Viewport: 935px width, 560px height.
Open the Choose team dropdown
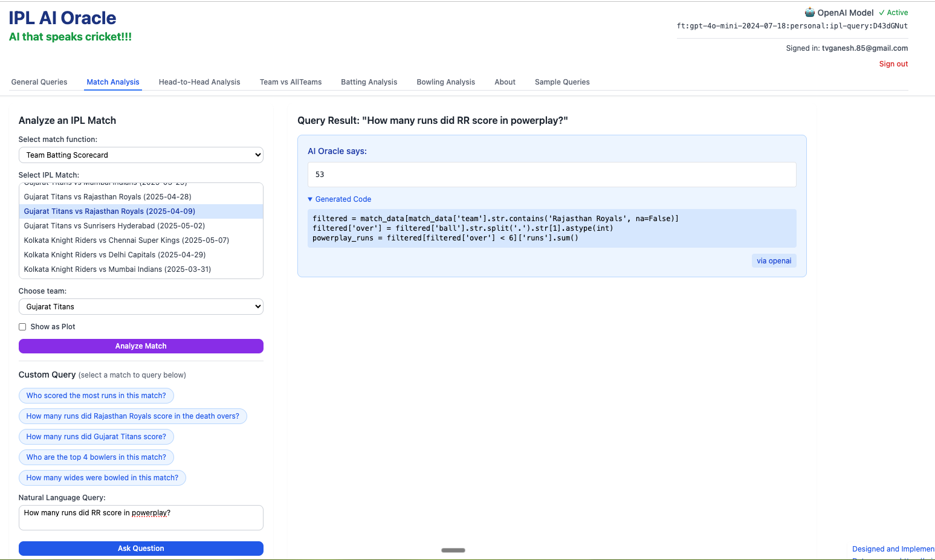(141, 307)
